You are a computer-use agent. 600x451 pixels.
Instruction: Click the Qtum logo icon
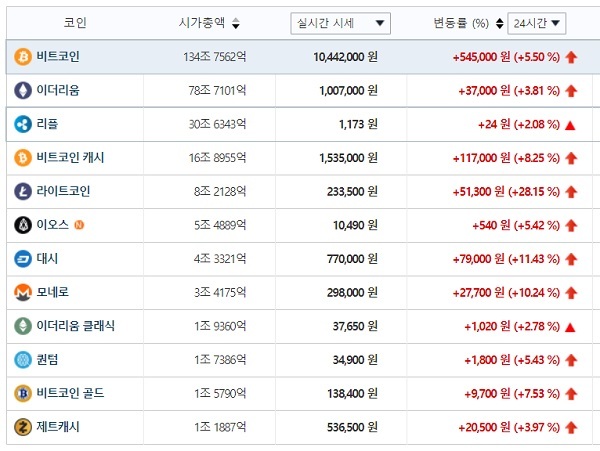[x=23, y=360]
